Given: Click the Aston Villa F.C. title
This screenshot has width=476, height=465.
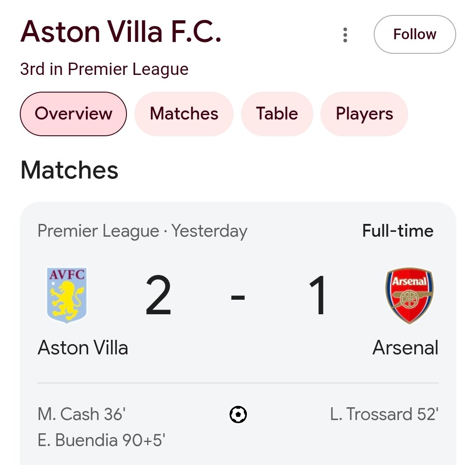Looking at the screenshot, I should [121, 32].
